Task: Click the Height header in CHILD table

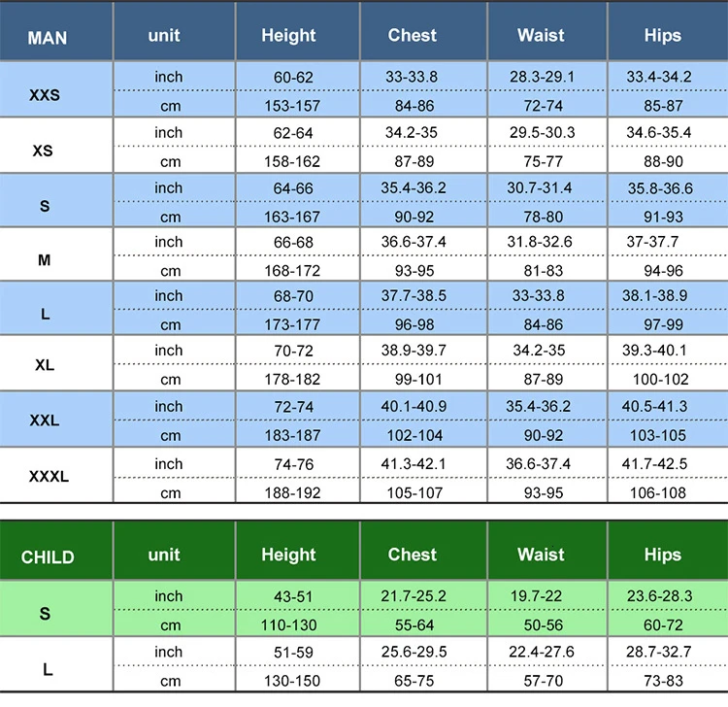Action: point(288,555)
